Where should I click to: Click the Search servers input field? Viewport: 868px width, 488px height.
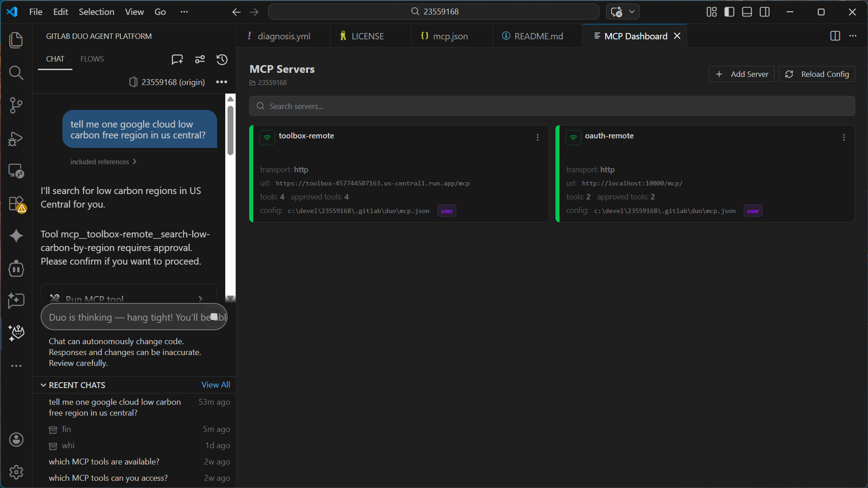point(552,106)
